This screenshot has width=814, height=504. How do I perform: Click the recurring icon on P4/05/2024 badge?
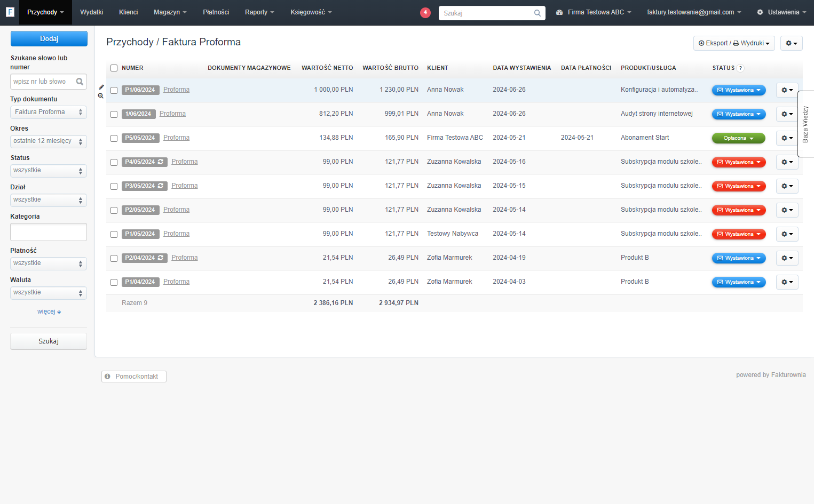coord(161,162)
